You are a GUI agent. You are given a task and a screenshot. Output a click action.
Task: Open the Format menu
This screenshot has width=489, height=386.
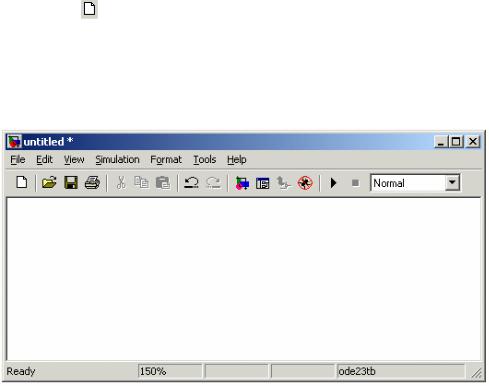[x=166, y=160]
